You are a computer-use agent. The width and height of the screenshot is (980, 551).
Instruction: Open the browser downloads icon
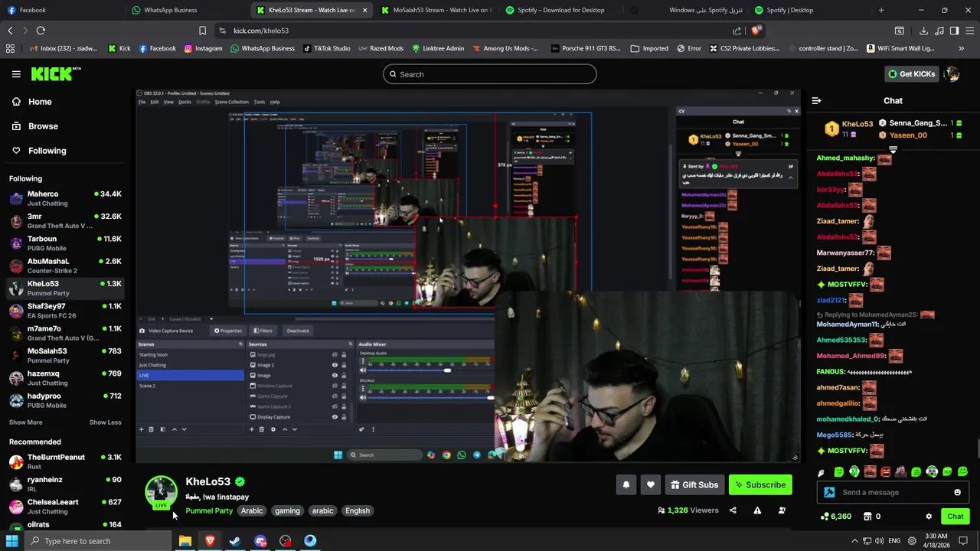pyautogui.click(x=923, y=31)
